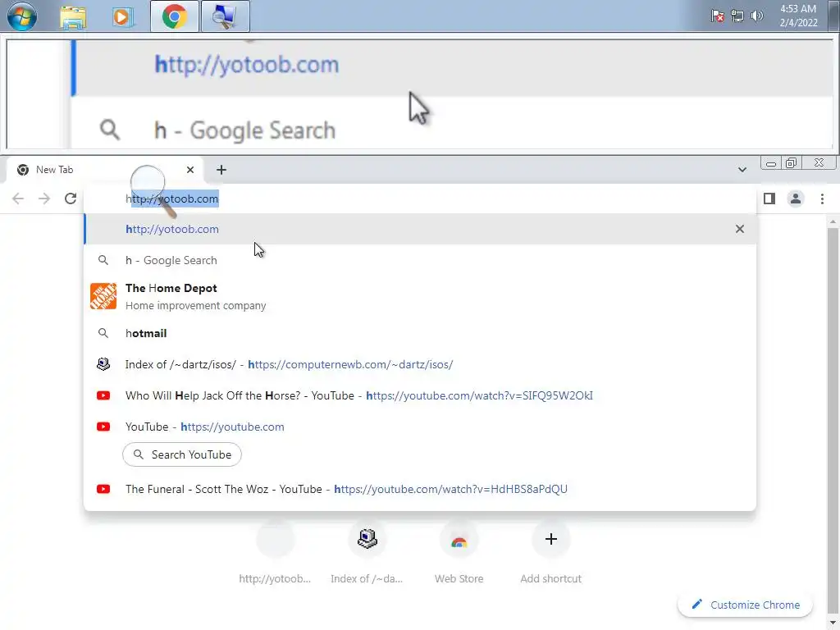Open the Chrome profile avatar
840x630 pixels.
[x=796, y=199]
